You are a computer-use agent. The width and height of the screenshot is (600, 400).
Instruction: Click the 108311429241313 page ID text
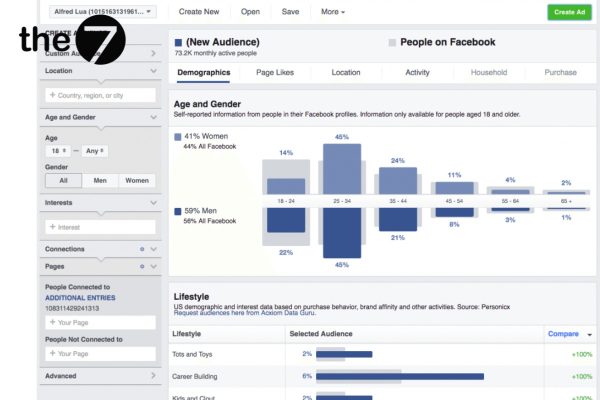72,309
